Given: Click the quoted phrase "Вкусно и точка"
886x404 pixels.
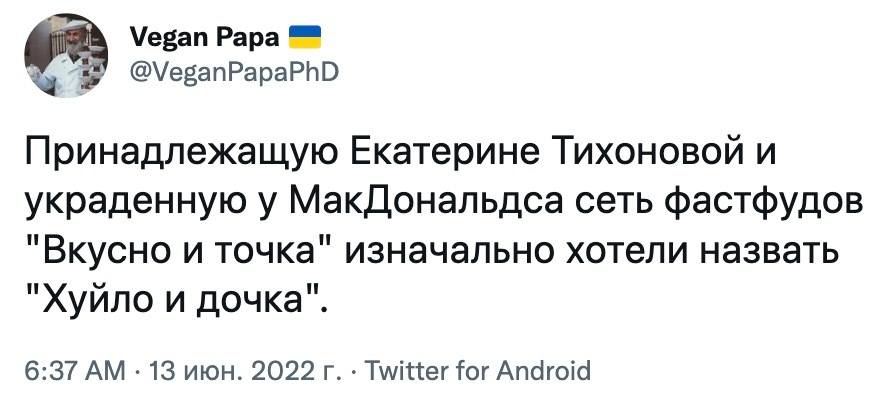Looking at the screenshot, I should tap(178, 250).
